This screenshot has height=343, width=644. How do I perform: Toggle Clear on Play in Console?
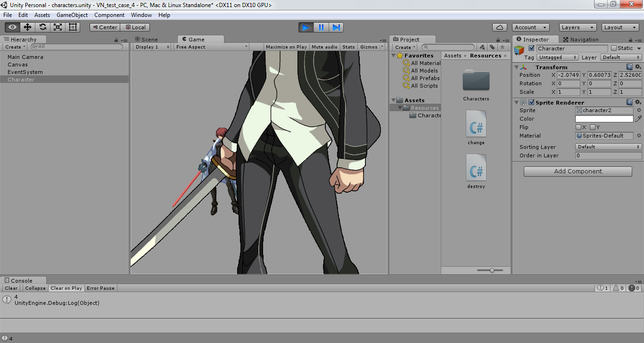click(x=66, y=288)
